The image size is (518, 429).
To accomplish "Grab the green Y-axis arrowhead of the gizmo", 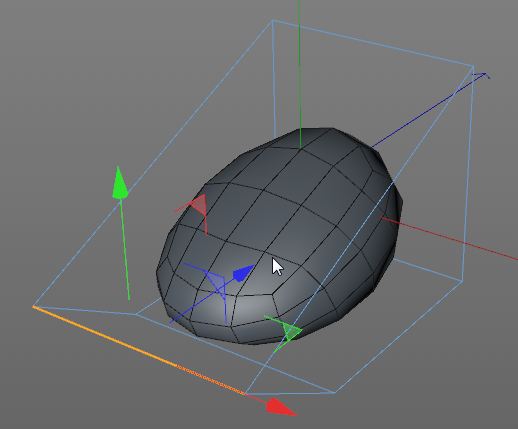I will click(x=120, y=183).
